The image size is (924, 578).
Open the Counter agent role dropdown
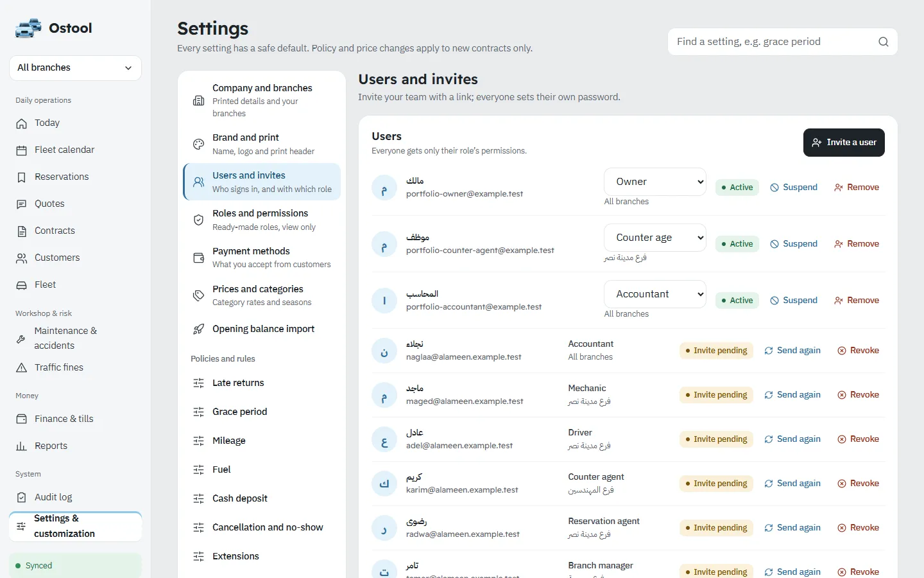[655, 238]
